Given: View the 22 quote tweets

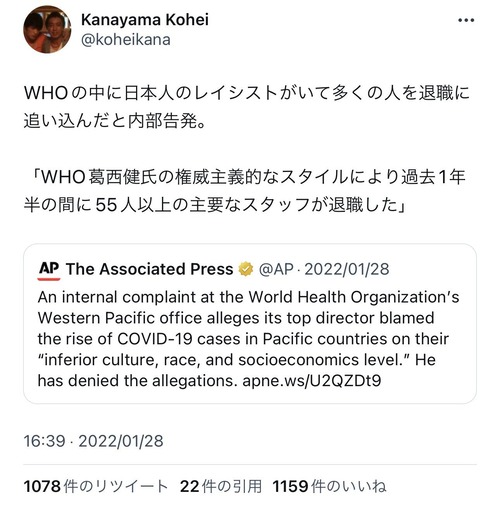Looking at the screenshot, I should pos(221,486).
